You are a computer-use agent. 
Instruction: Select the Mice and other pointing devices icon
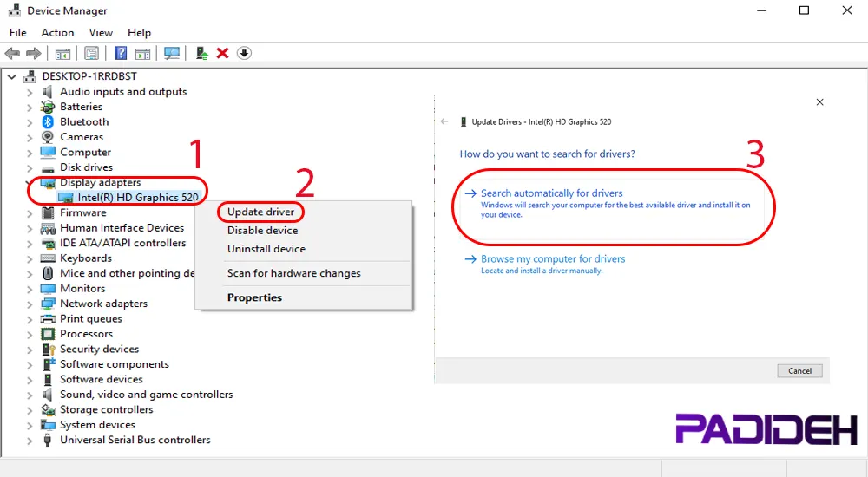pyautogui.click(x=48, y=273)
